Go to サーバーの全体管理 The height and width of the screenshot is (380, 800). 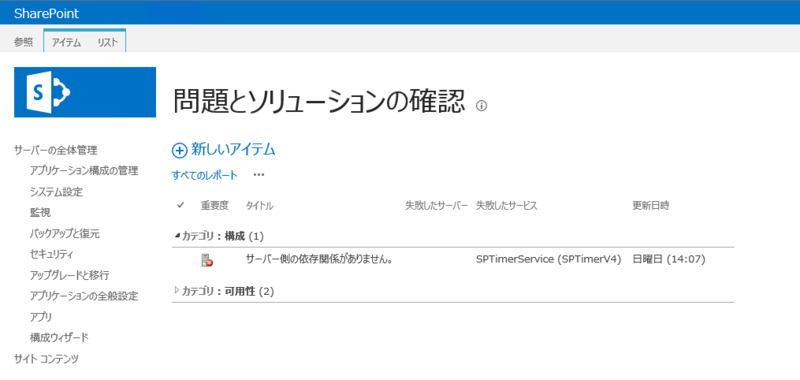pyautogui.click(x=56, y=150)
